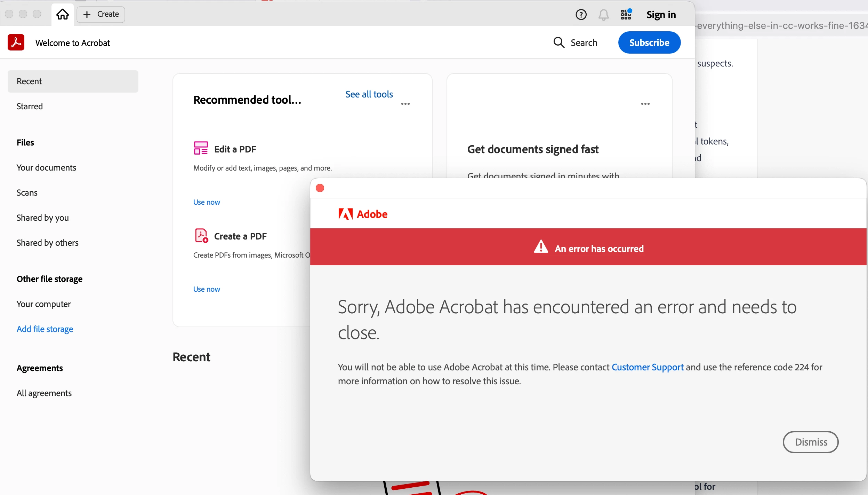Click the Create a PDF title
868x495 pixels.
tap(240, 236)
